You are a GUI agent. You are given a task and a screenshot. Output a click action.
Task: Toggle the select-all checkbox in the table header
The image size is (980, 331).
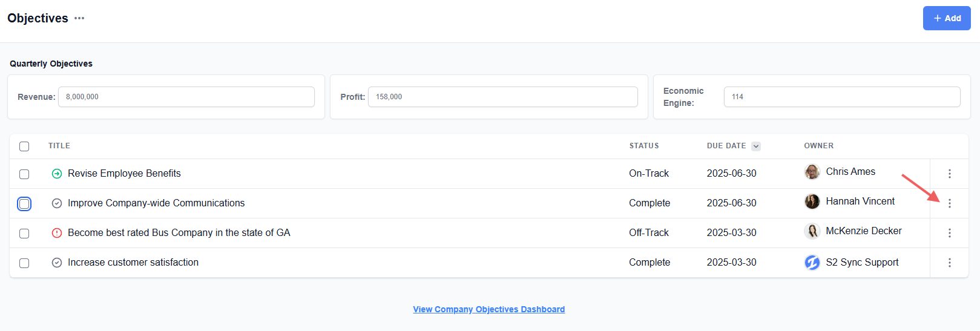24,146
